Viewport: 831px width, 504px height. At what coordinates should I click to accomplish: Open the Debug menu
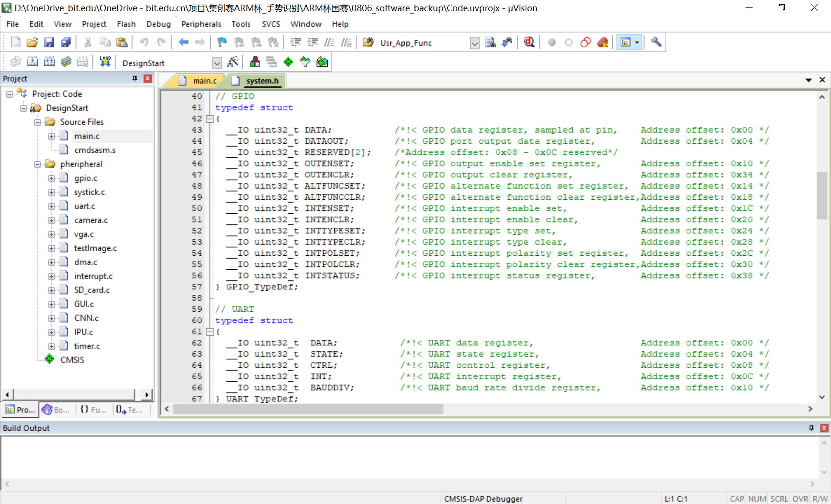[x=158, y=24]
